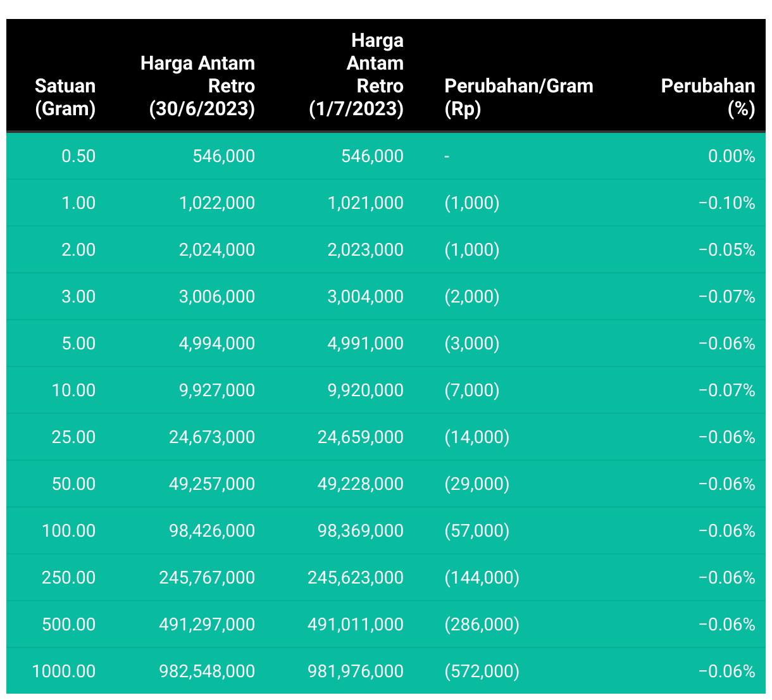The width and height of the screenshot is (772, 700).
Task: Click the price 4,994,000
Action: (217, 344)
